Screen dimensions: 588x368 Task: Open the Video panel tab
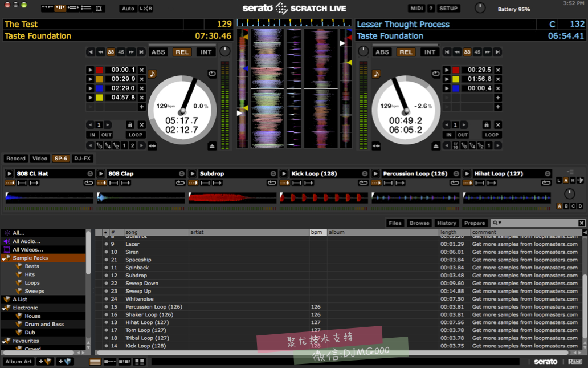tap(40, 159)
